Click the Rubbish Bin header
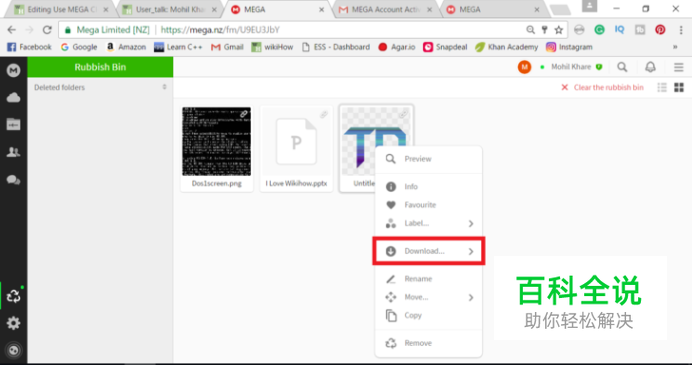Image resolution: width=692 pixels, height=365 pixels. pos(100,67)
